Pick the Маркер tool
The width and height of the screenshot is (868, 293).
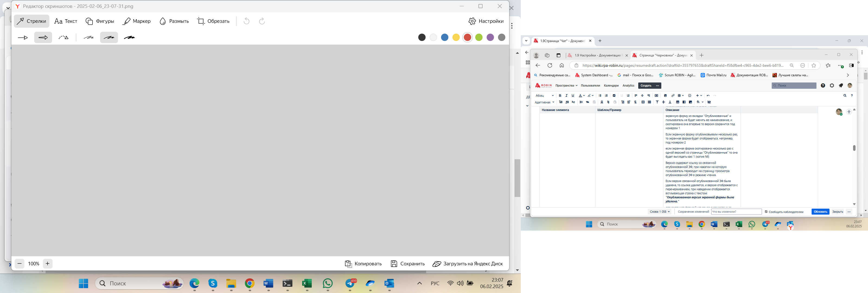(137, 21)
